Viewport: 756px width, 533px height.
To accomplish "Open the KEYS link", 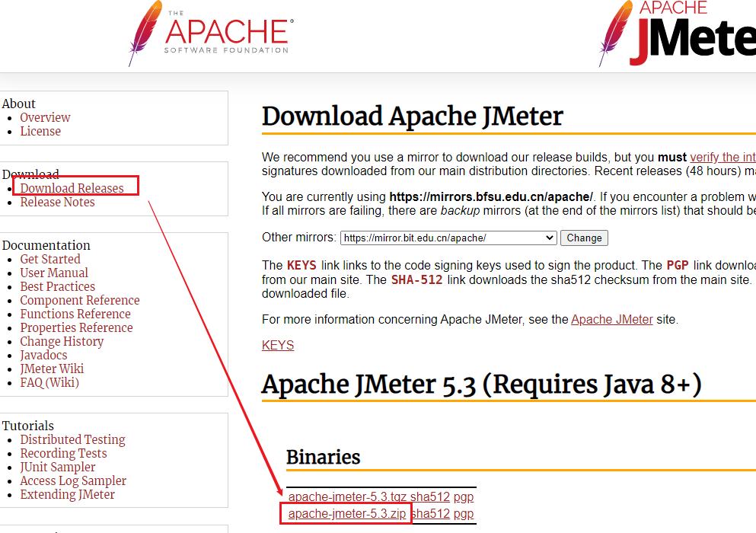I will click(278, 346).
